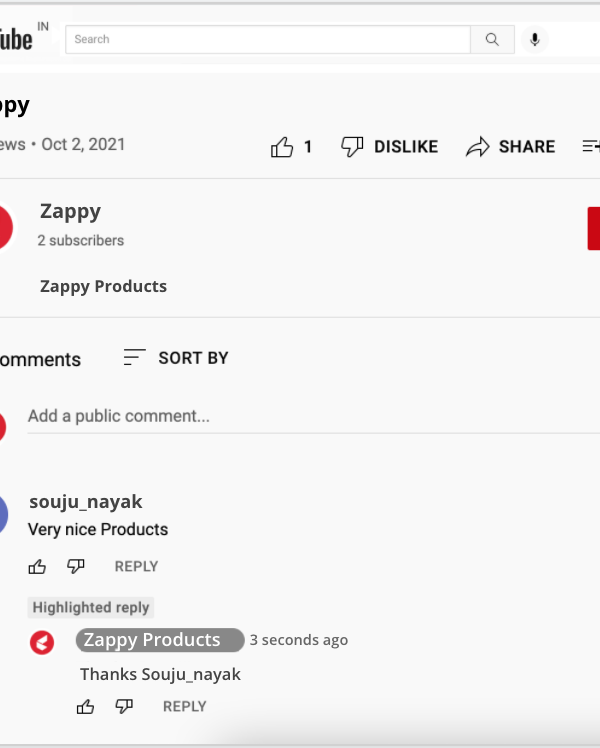The height and width of the screenshot is (748, 600).
Task: Click the Zappy Products author badge
Action: 160,640
